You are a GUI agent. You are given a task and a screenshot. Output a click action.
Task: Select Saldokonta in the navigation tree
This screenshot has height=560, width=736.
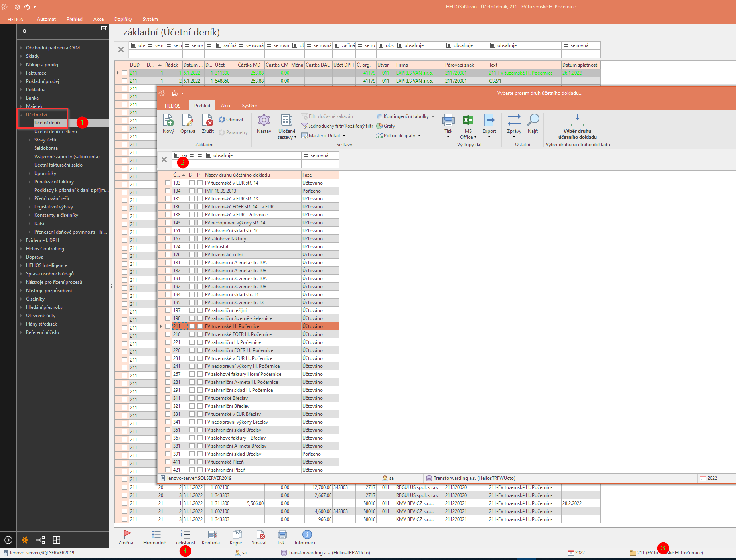tap(46, 148)
